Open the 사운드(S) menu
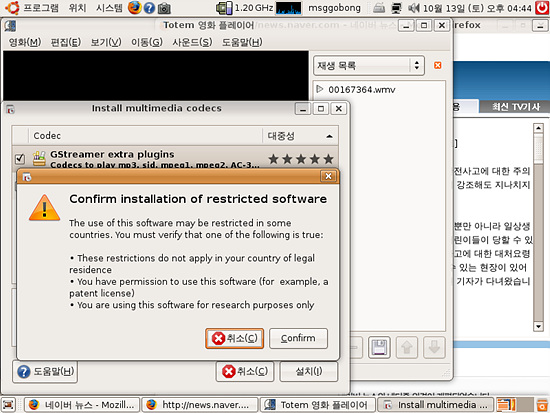Viewport: 550px width, 413px height. point(192,42)
